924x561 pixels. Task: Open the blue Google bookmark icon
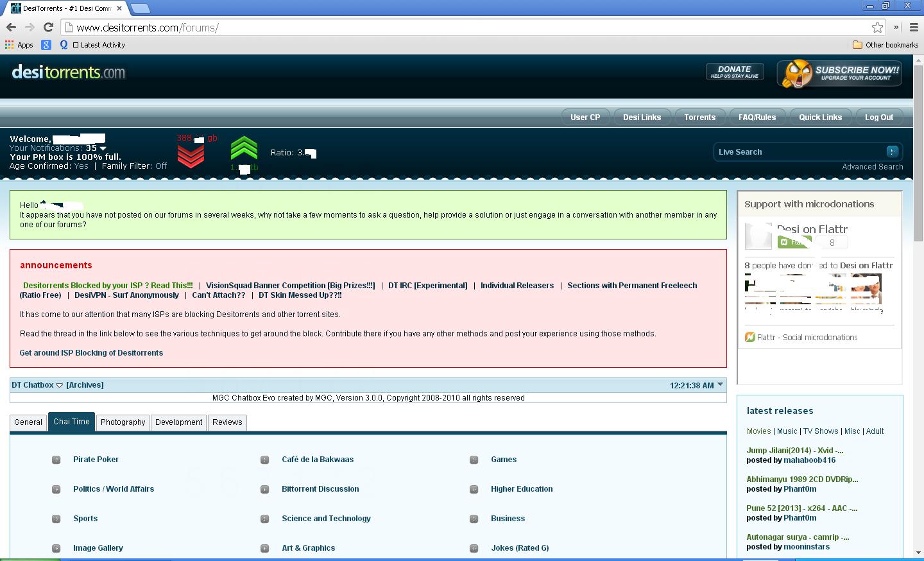pyautogui.click(x=46, y=45)
